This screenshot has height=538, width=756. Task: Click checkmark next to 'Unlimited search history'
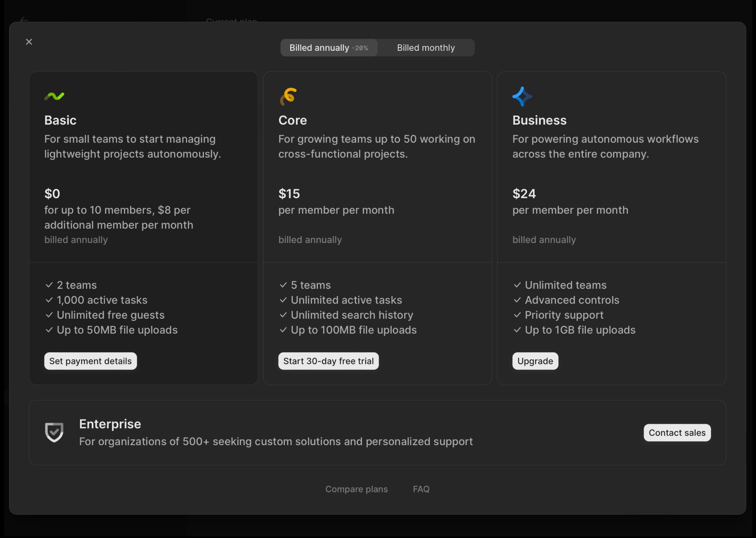click(x=283, y=315)
